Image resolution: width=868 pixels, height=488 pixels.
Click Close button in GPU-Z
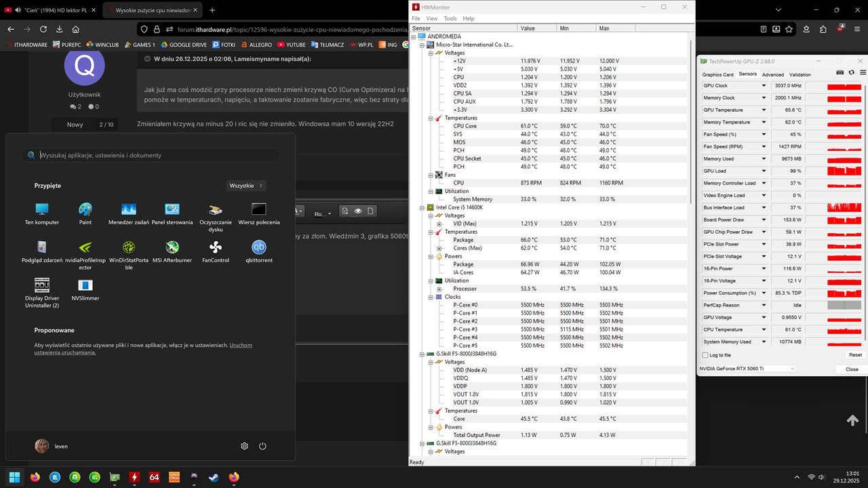(x=852, y=369)
